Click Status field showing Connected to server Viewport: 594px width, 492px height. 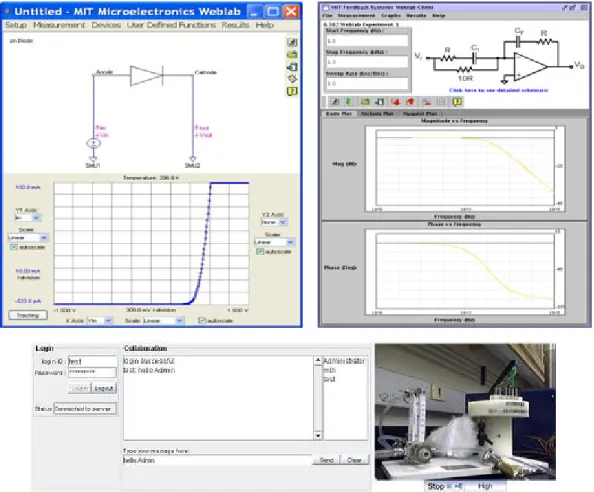(85, 409)
